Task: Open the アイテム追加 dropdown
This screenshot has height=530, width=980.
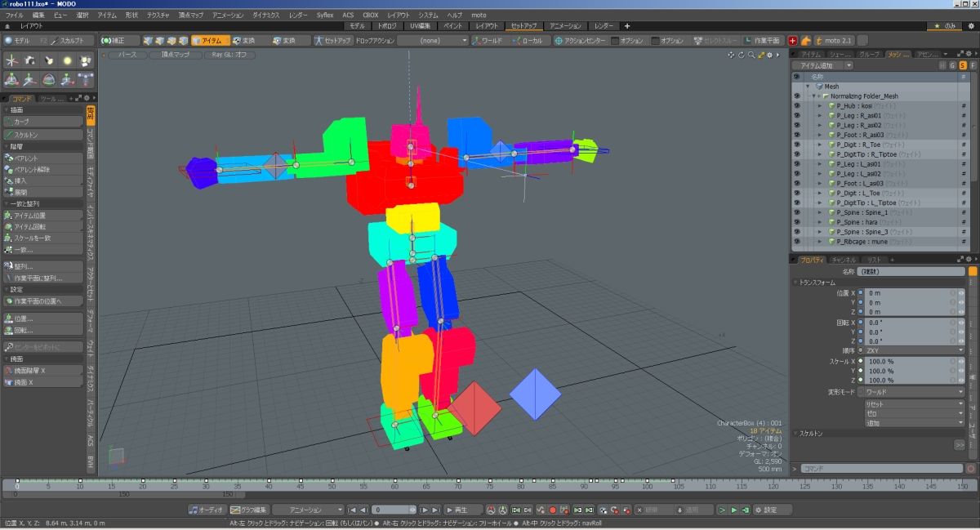Action: pyautogui.click(x=821, y=65)
